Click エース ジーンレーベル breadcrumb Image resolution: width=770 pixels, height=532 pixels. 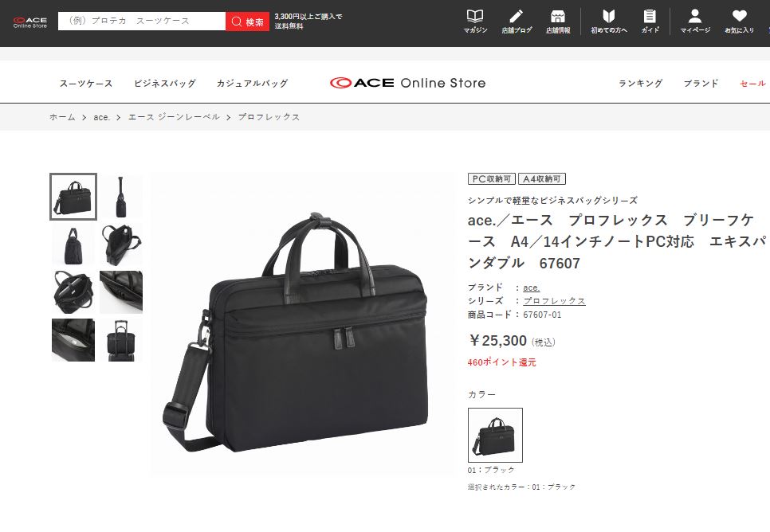[174, 117]
